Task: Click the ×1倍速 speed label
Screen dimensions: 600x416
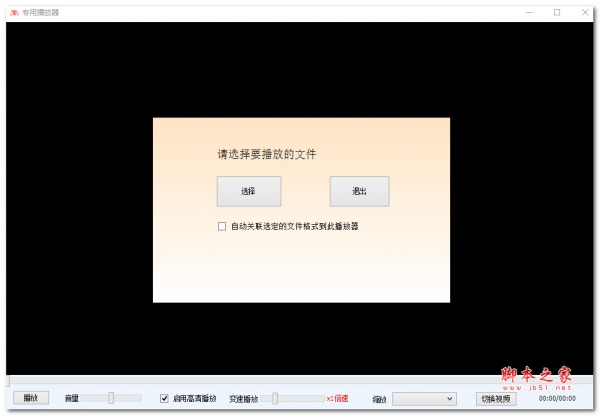Action: [x=337, y=398]
